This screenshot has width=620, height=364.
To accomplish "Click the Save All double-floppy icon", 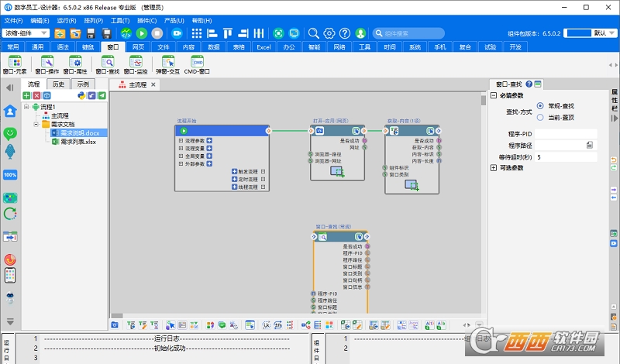I will coord(106,33).
